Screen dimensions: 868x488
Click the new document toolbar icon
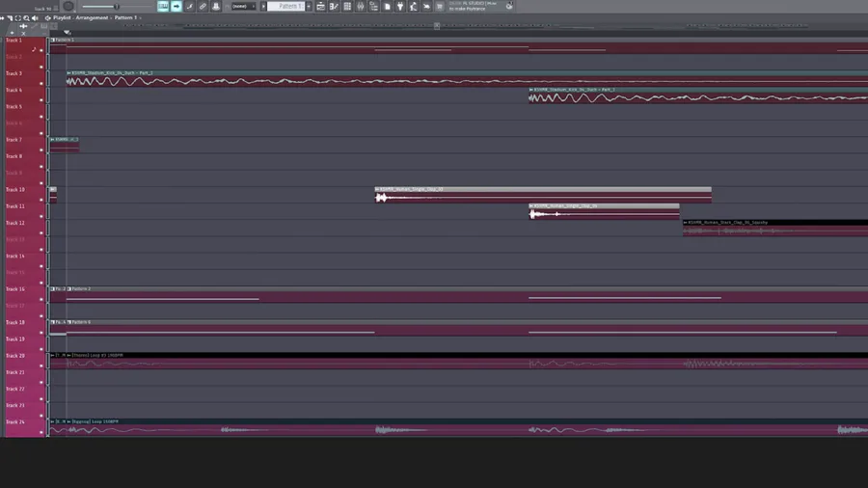click(387, 6)
